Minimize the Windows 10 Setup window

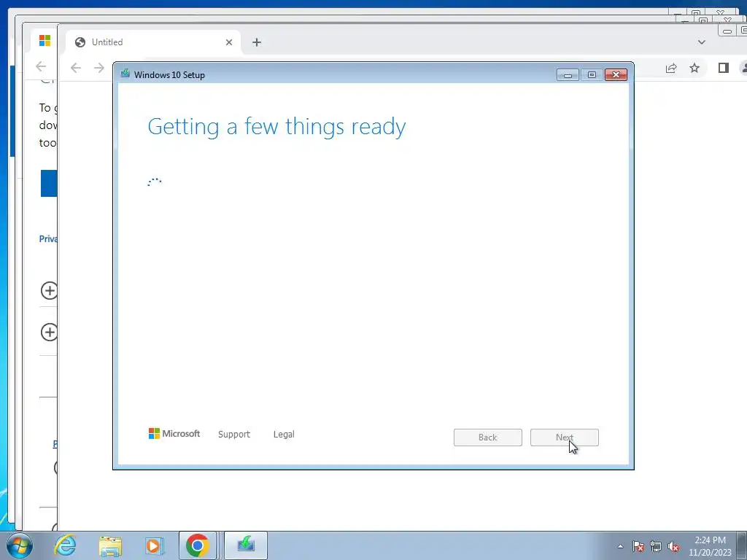[x=568, y=75]
